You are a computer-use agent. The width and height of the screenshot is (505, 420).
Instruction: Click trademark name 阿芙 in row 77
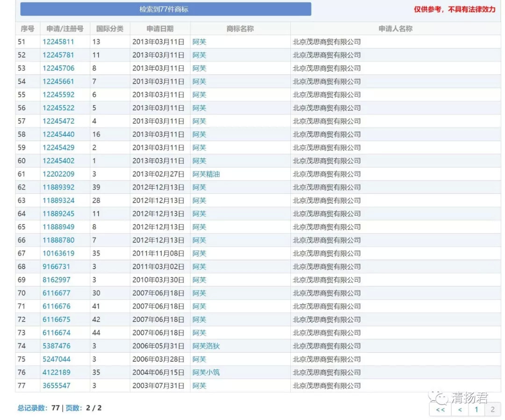click(199, 385)
